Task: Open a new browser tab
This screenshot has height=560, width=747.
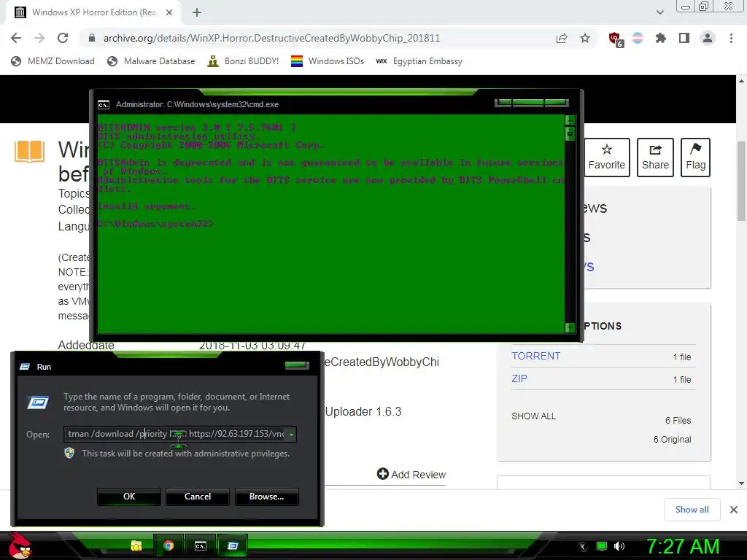Action: [197, 12]
